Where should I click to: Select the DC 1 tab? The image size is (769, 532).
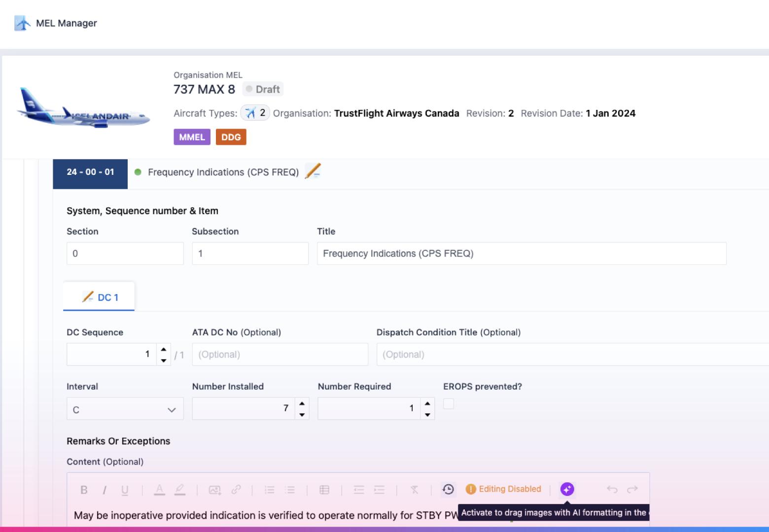tap(99, 297)
